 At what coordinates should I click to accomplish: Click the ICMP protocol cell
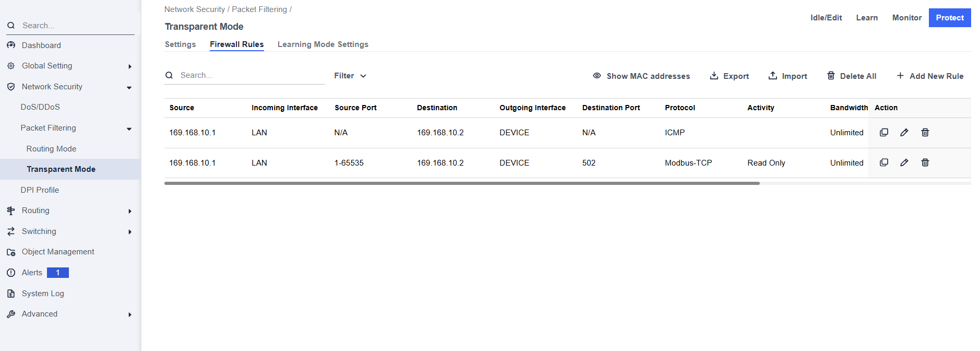coord(675,133)
